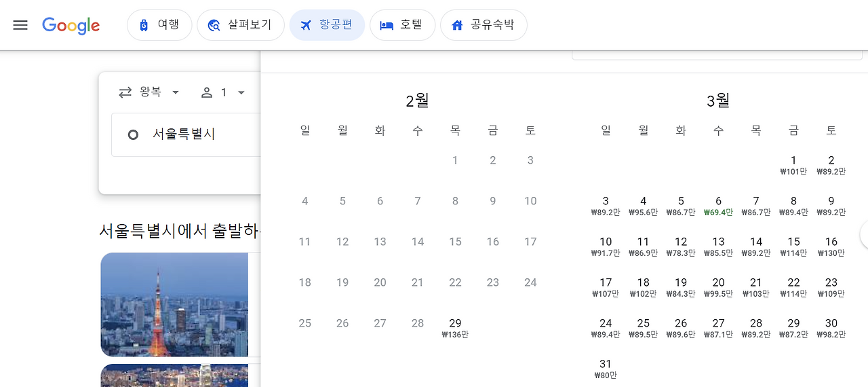Select March 23 priced ₩109만

coord(831,287)
